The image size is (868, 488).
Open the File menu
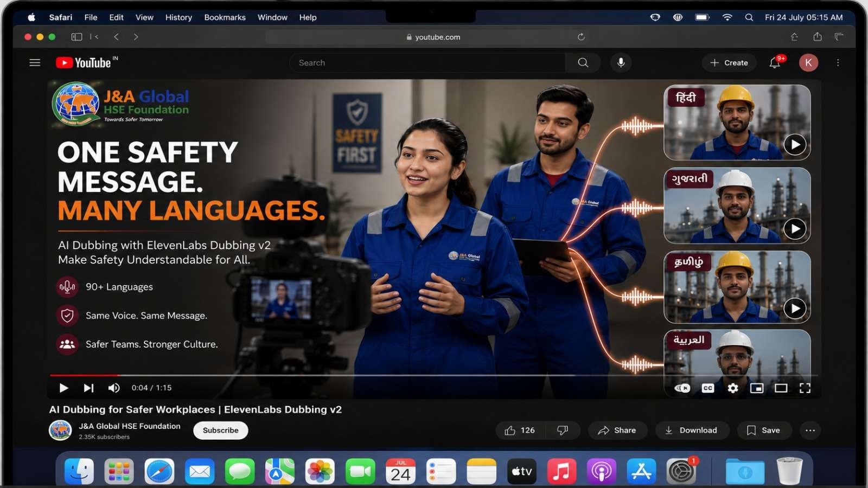(91, 17)
